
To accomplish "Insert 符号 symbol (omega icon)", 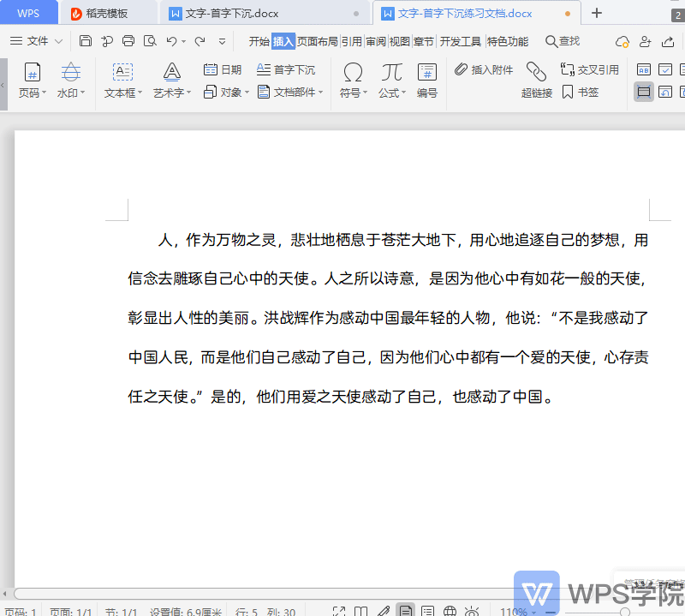I will (x=353, y=80).
